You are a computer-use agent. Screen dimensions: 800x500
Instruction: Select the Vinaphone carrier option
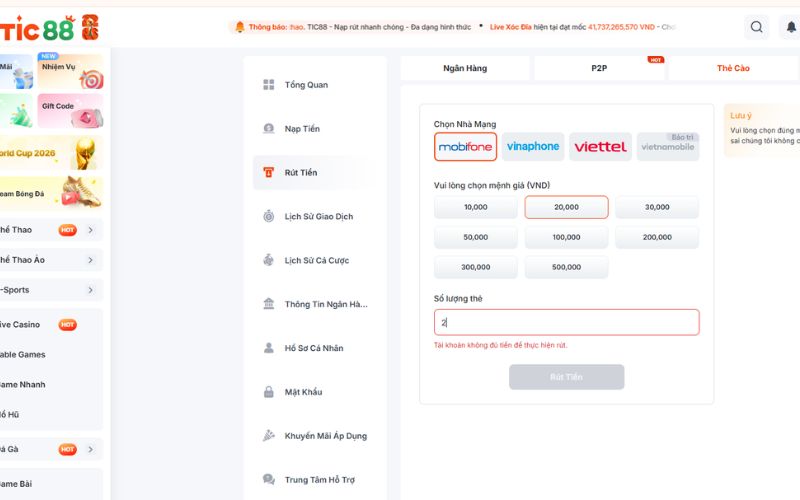(x=533, y=147)
